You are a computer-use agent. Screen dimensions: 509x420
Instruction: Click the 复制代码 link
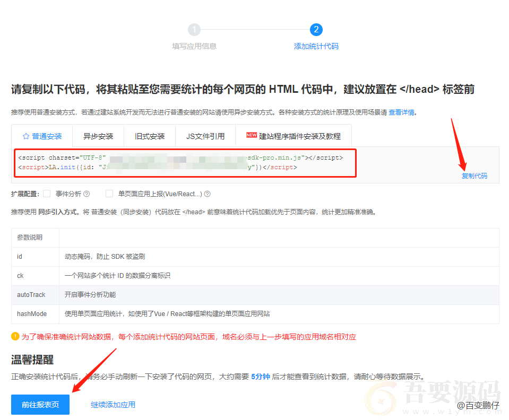pyautogui.click(x=474, y=176)
